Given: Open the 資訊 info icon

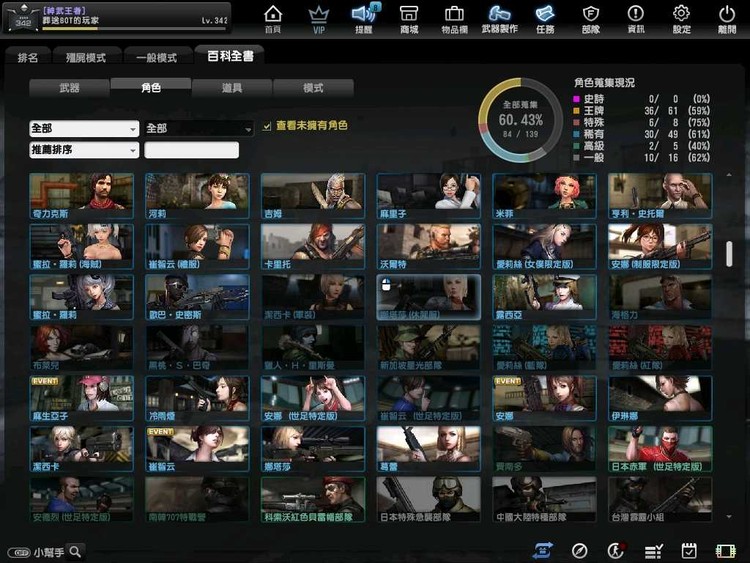Looking at the screenshot, I should pyautogui.click(x=636, y=19).
